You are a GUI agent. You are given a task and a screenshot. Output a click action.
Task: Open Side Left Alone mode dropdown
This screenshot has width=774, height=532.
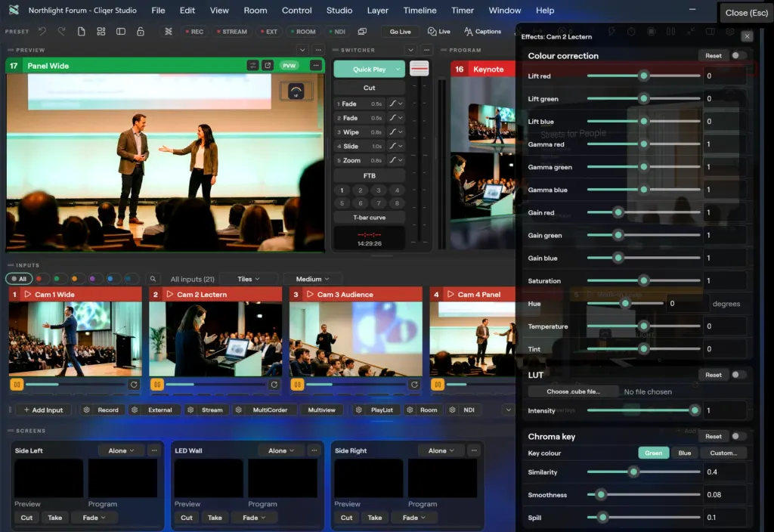(x=122, y=450)
